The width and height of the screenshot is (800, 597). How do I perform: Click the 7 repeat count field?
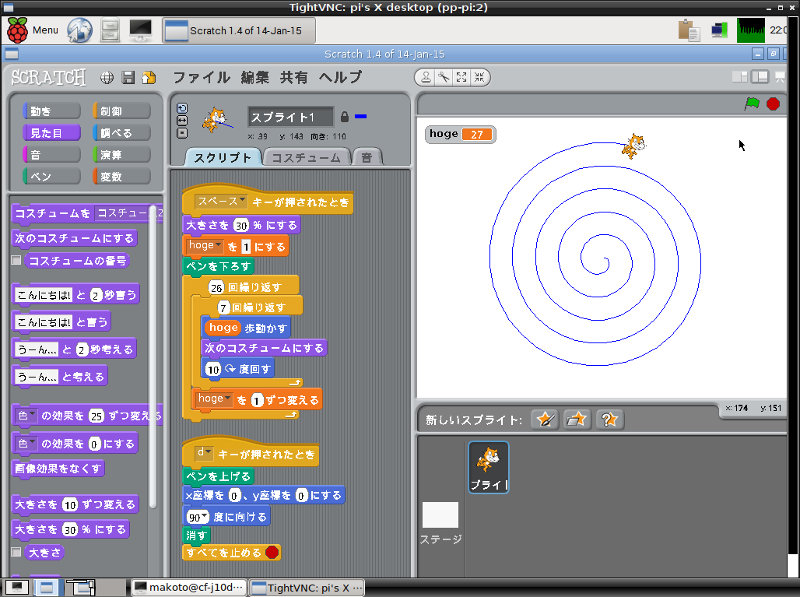point(223,308)
